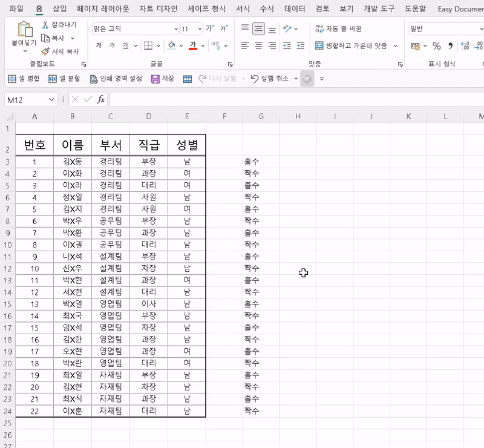Select cell containing 김X동
The image size is (484, 448).
point(73,162)
